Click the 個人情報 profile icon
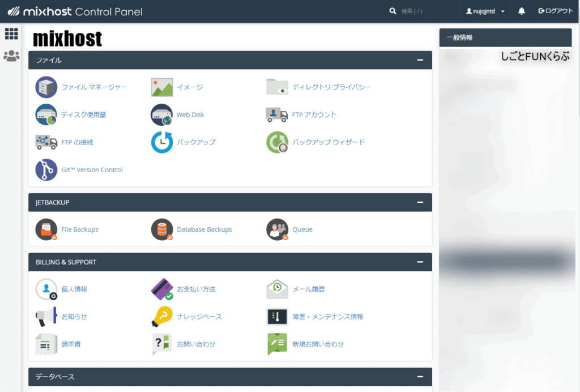The image size is (580, 392). (46, 289)
